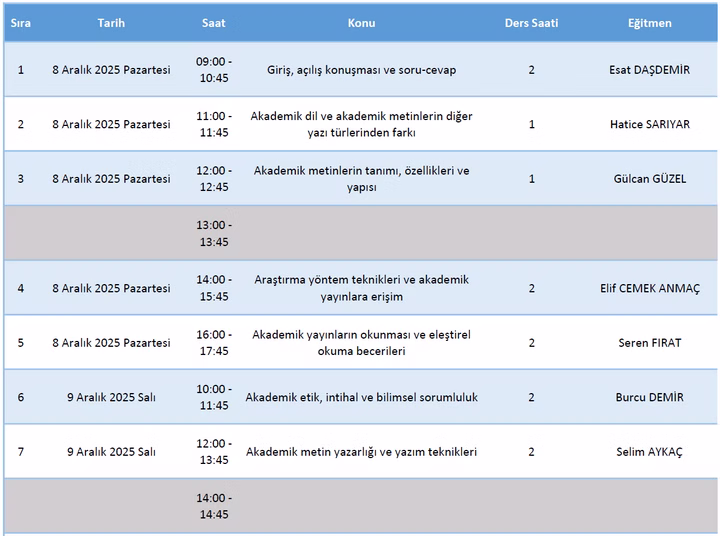Click instructor Elif CEMEK ANMAÇ

coord(649,288)
